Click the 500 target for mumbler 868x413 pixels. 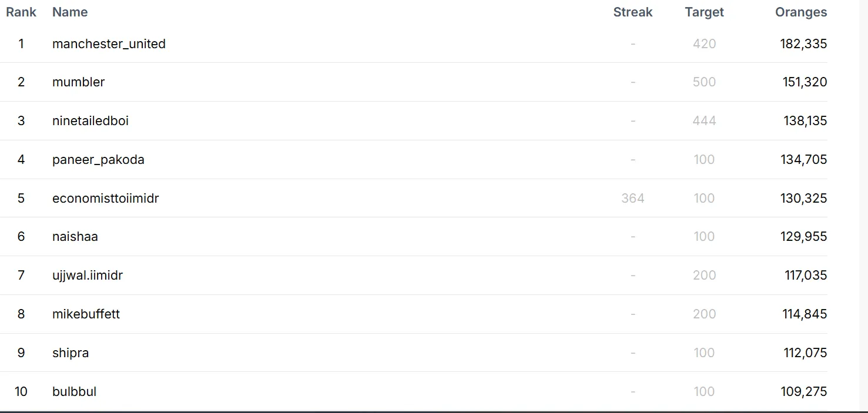(704, 82)
